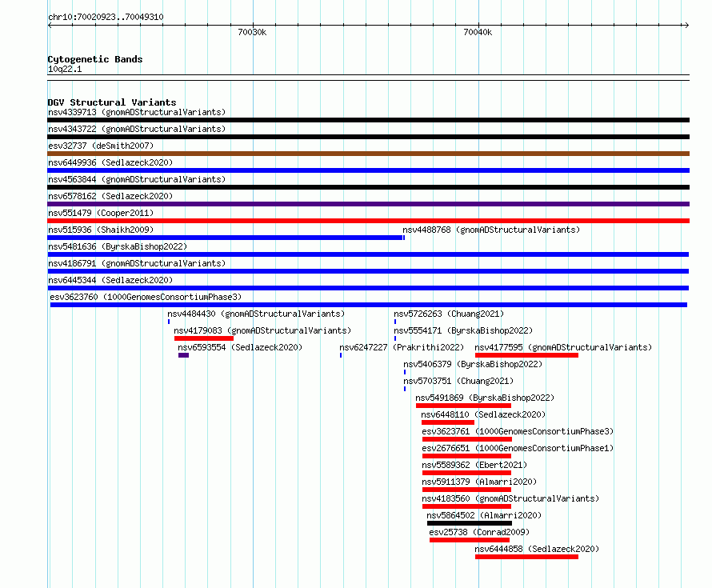The width and height of the screenshot is (712, 588).
Task: Click nsv5726263 Chuang2021 label
Action: [449, 314]
